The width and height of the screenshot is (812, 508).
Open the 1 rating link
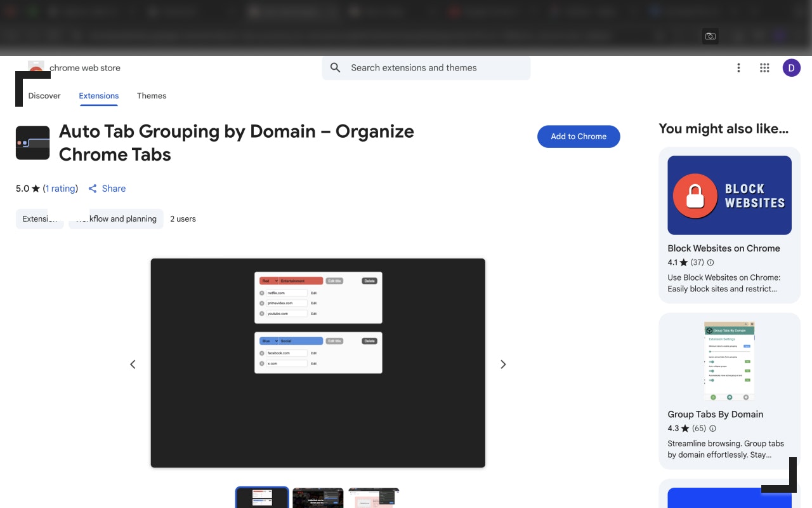coord(60,189)
